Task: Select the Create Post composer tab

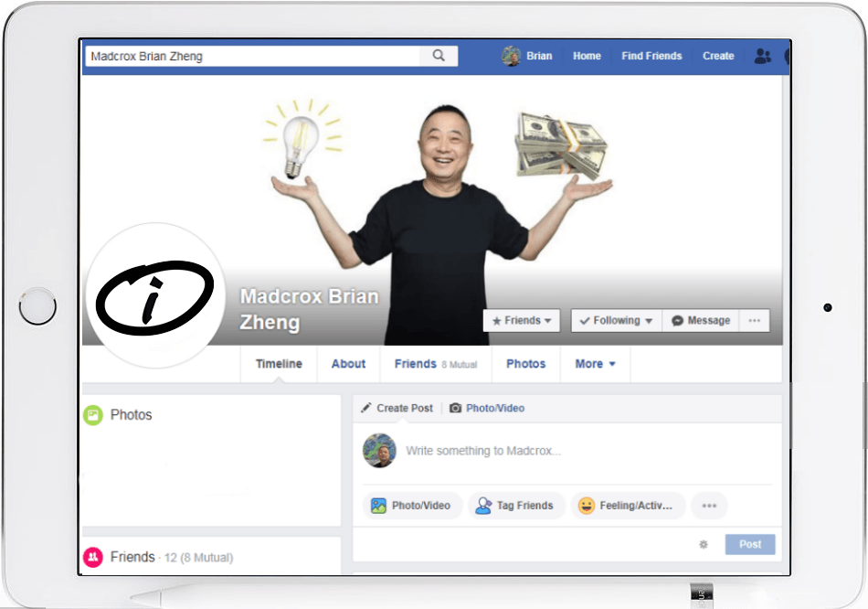Action: [x=397, y=408]
